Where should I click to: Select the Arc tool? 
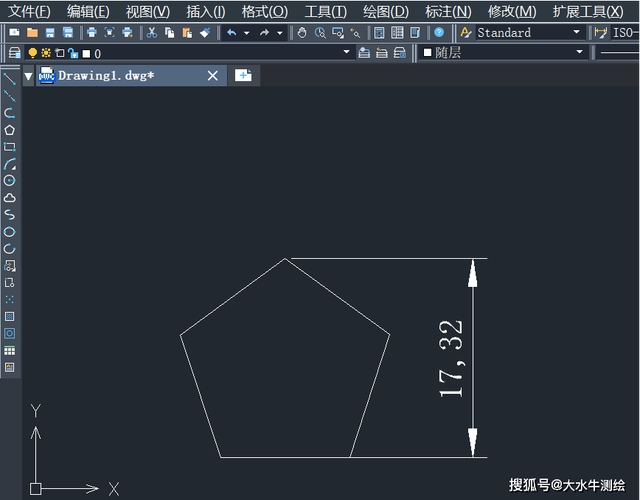click(x=9, y=164)
